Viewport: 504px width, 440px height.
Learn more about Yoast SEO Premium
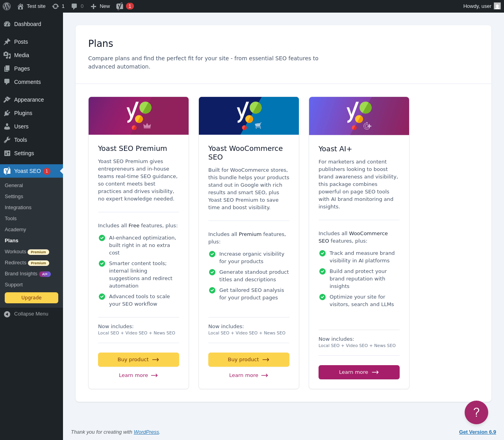139,375
